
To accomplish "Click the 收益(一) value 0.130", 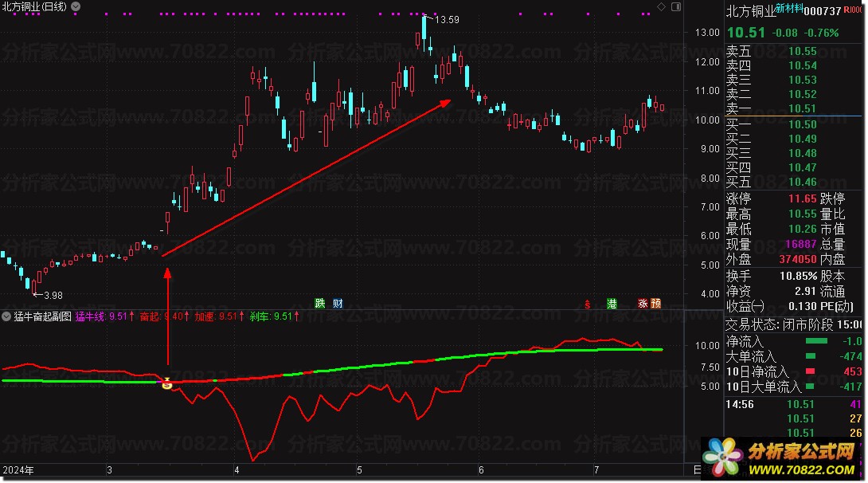I will click(802, 306).
